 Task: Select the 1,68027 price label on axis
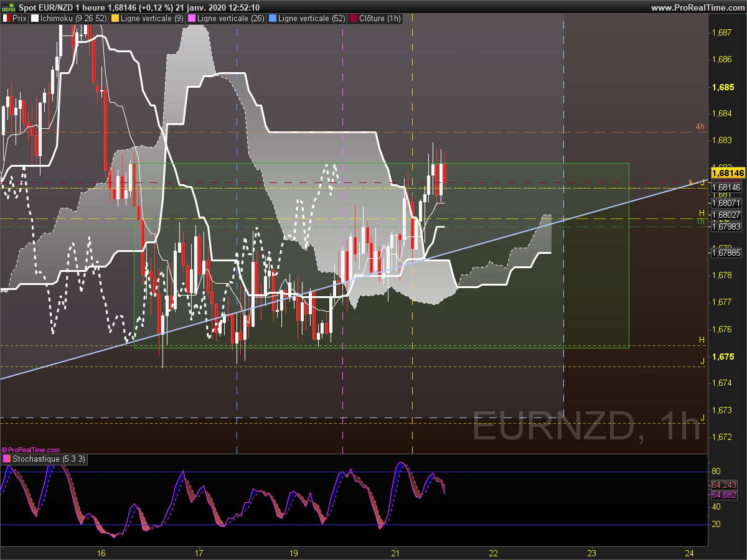click(726, 215)
